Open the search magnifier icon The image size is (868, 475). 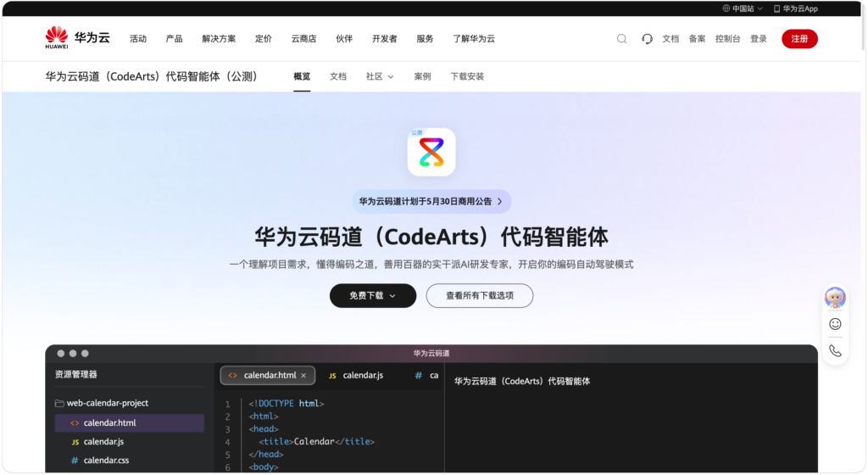(621, 39)
